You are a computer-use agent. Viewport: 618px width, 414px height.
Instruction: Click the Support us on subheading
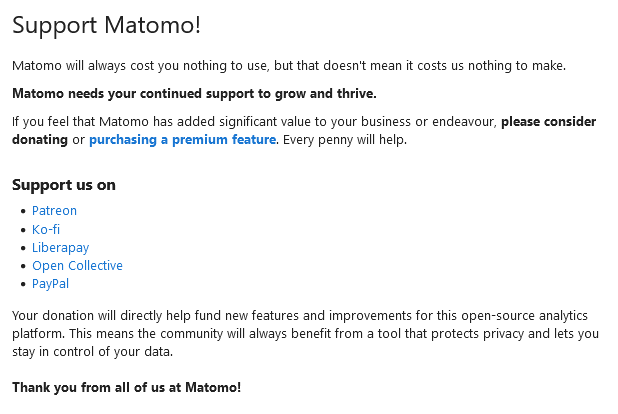click(64, 185)
